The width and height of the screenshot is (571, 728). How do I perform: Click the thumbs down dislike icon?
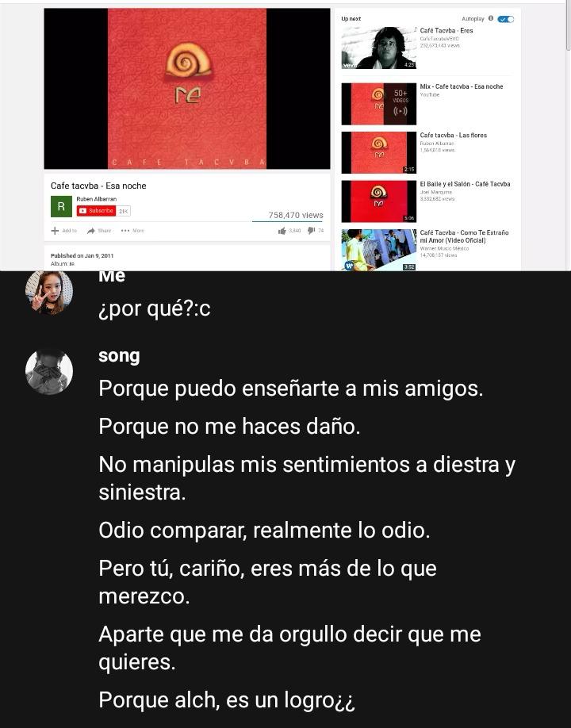pyautogui.click(x=312, y=230)
